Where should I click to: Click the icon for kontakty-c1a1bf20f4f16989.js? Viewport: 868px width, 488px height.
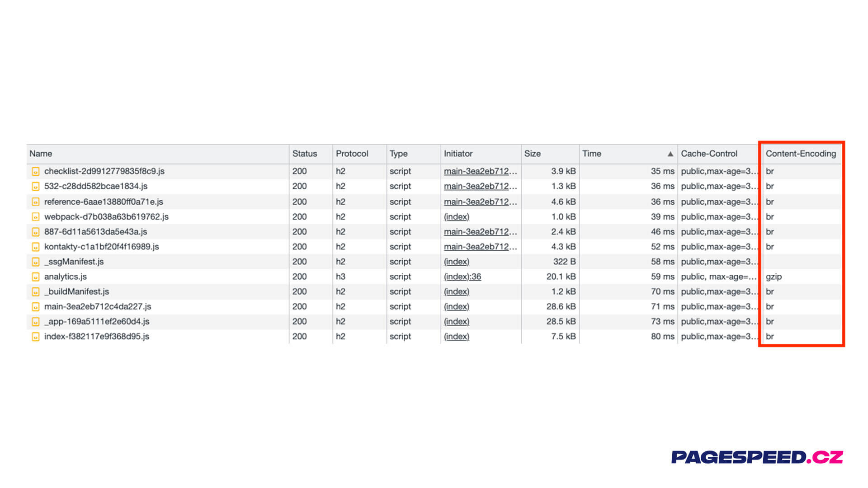(x=35, y=247)
